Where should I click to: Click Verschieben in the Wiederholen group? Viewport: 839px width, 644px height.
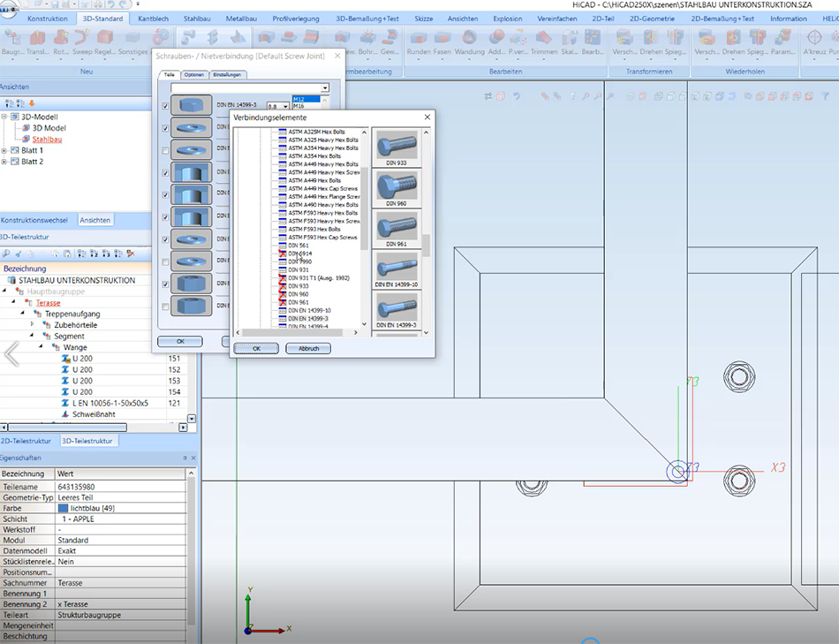point(707,37)
